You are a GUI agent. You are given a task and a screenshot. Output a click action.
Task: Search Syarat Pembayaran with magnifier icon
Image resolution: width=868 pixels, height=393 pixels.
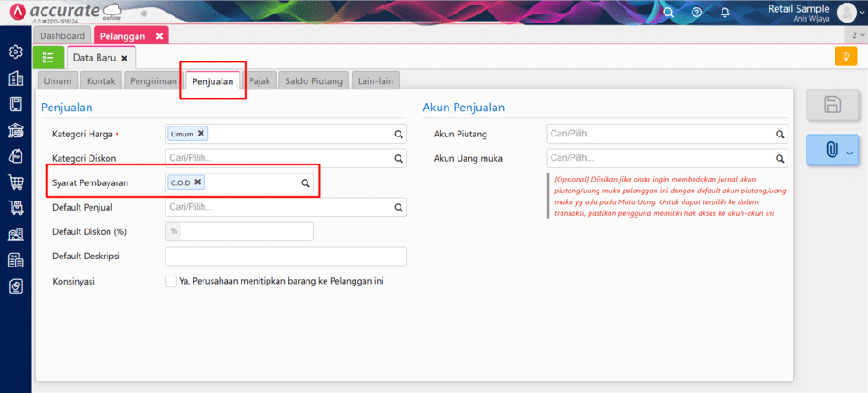pyautogui.click(x=305, y=183)
